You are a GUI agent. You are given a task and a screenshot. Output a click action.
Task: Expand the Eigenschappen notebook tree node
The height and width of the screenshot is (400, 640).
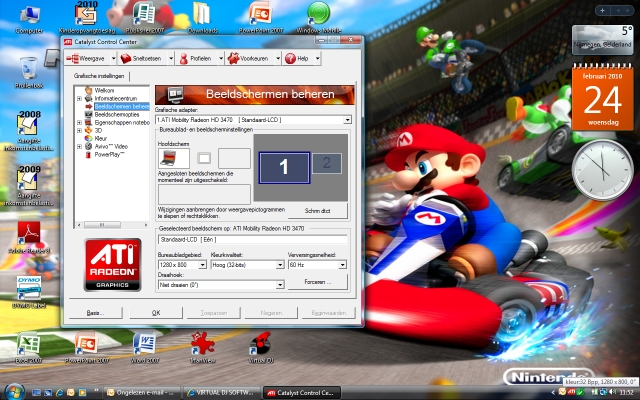pyautogui.click(x=79, y=122)
